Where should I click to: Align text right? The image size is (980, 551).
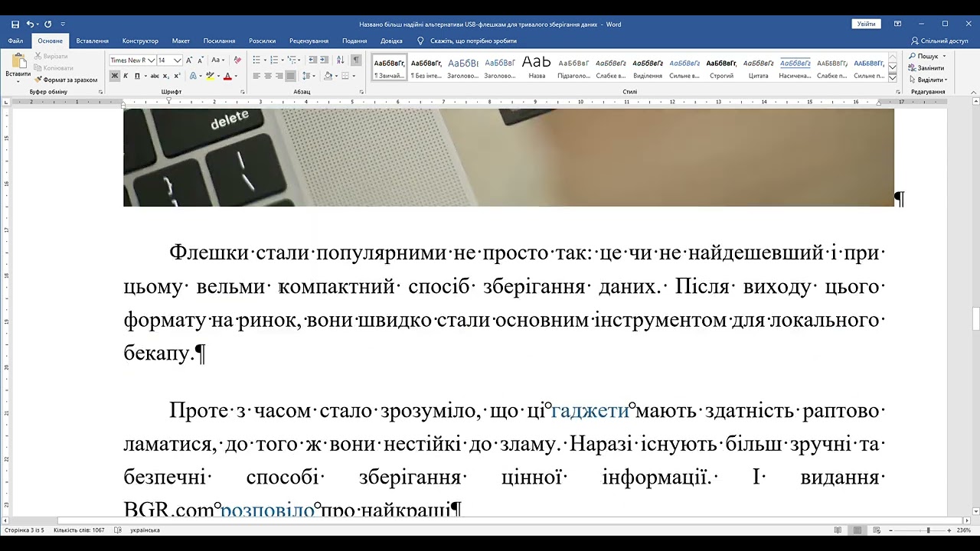pos(279,76)
